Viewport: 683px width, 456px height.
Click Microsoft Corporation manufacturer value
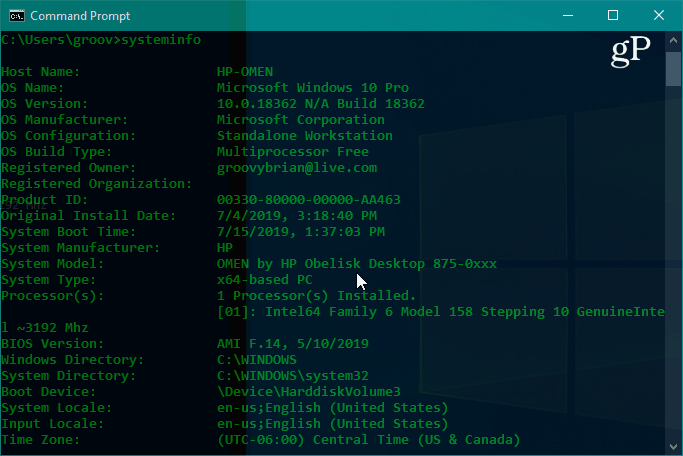click(x=301, y=120)
